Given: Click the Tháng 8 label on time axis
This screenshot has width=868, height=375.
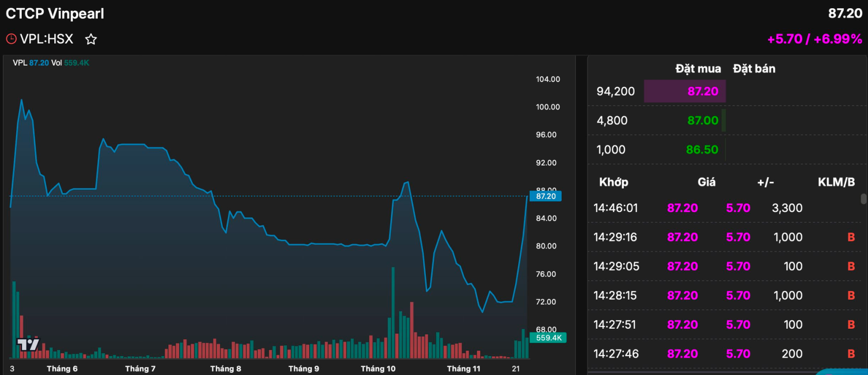Looking at the screenshot, I should tap(226, 368).
